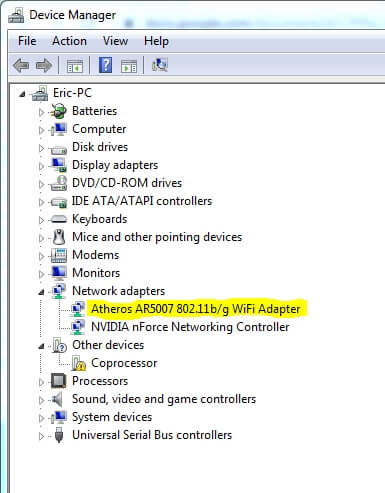The width and height of the screenshot is (385, 493).
Task: Select Mice and other pointing devices label
Action: click(x=157, y=237)
